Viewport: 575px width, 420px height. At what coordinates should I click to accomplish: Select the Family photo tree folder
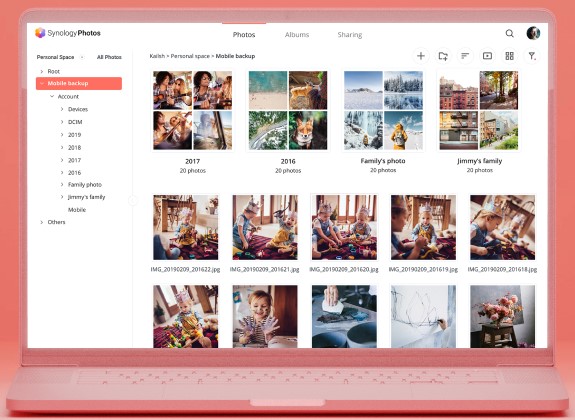pos(85,185)
